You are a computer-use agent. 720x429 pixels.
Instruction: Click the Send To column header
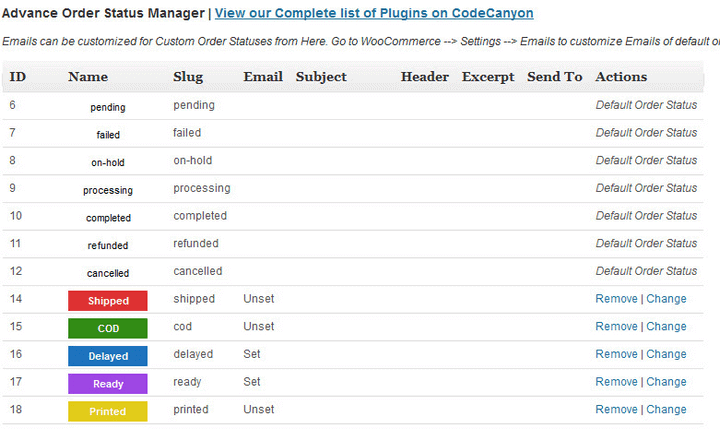(555, 77)
